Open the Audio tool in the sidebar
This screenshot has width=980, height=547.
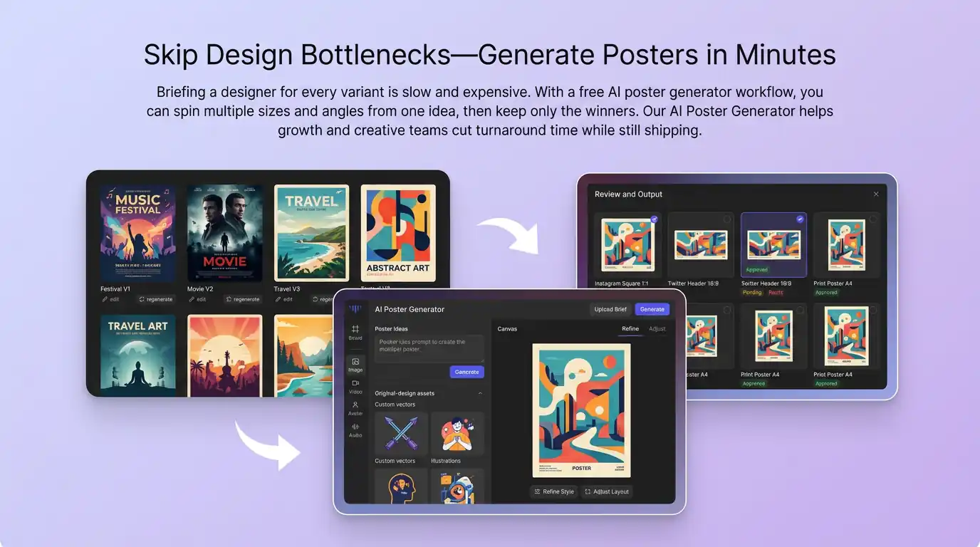pos(355,430)
